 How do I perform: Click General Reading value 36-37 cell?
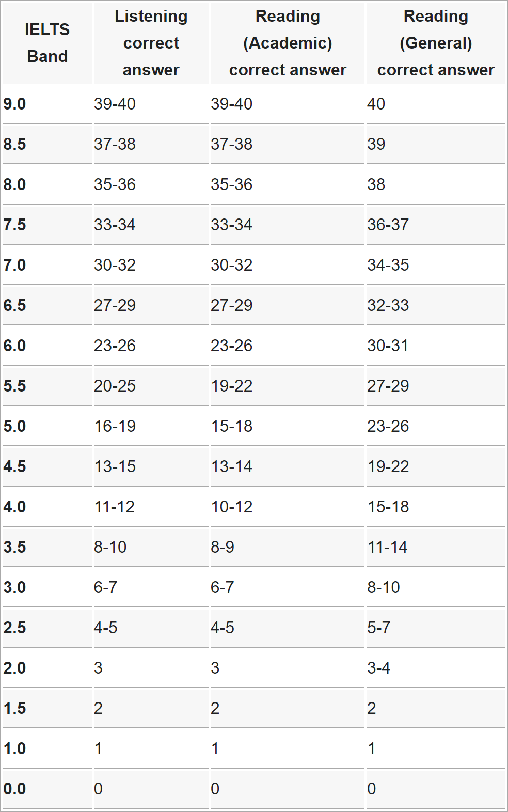coord(388,225)
